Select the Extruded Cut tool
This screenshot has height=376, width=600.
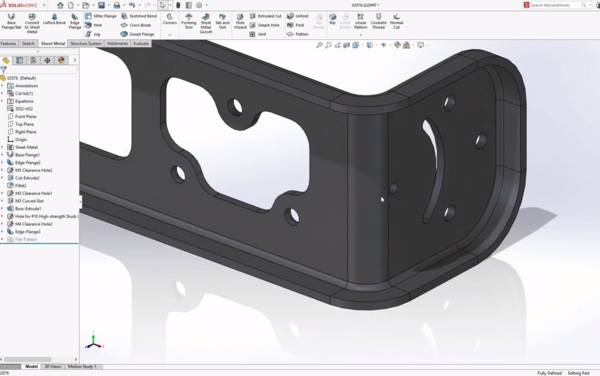266,16
